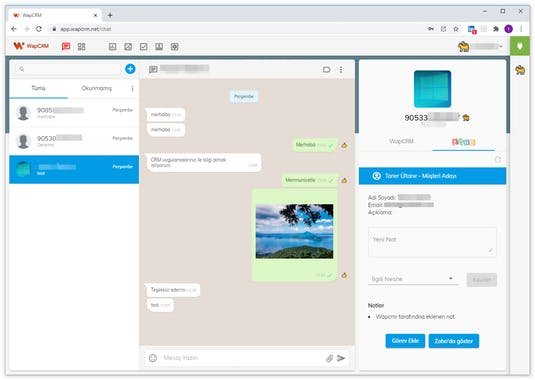
Task: Open the red chat icon in WapCRM toolbar
Action: pyautogui.click(x=66, y=46)
